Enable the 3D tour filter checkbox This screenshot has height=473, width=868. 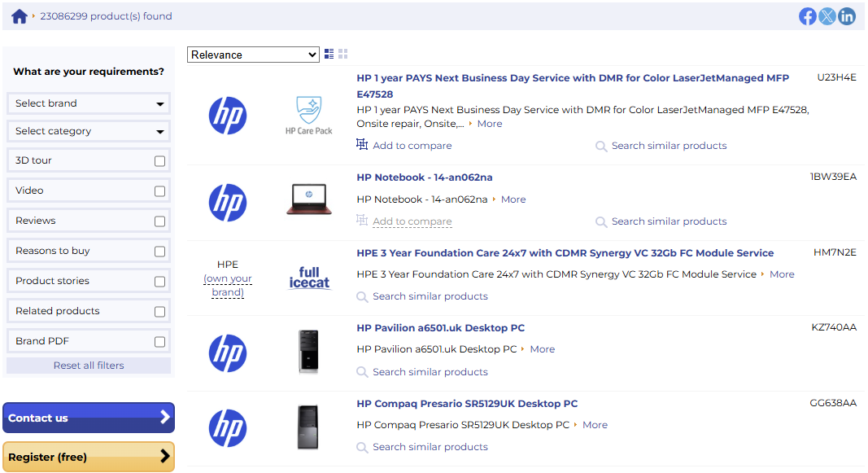pos(159,161)
